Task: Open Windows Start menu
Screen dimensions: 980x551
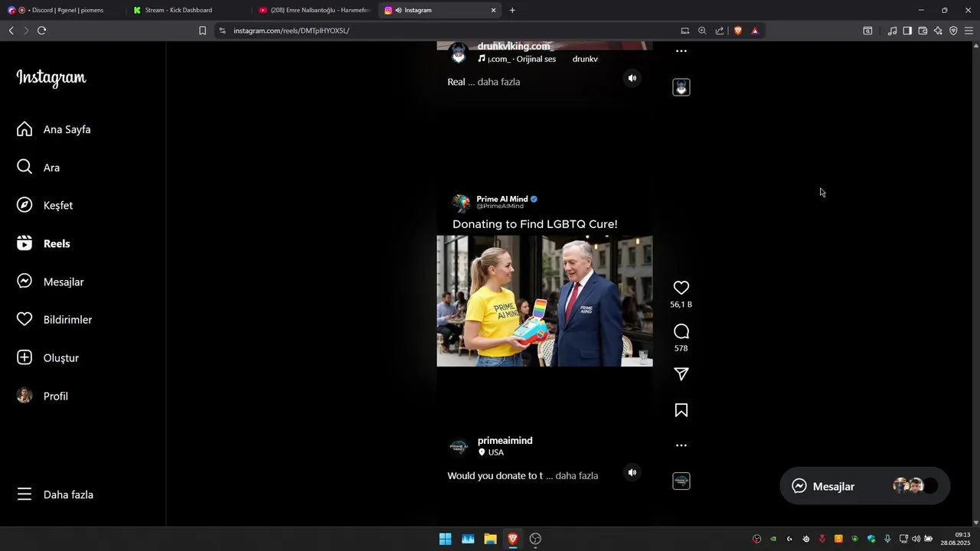Action: 445,539
